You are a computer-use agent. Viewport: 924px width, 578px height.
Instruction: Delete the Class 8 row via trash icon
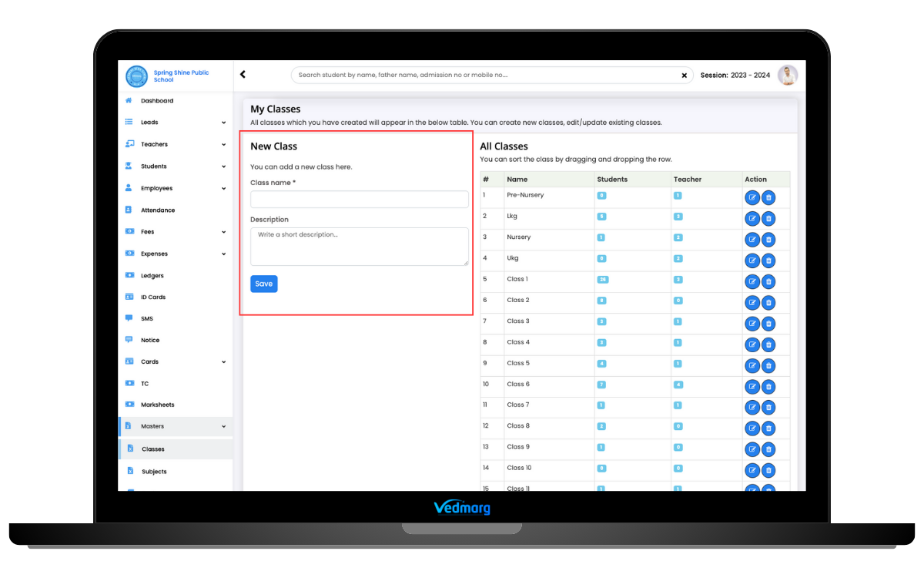coord(768,428)
